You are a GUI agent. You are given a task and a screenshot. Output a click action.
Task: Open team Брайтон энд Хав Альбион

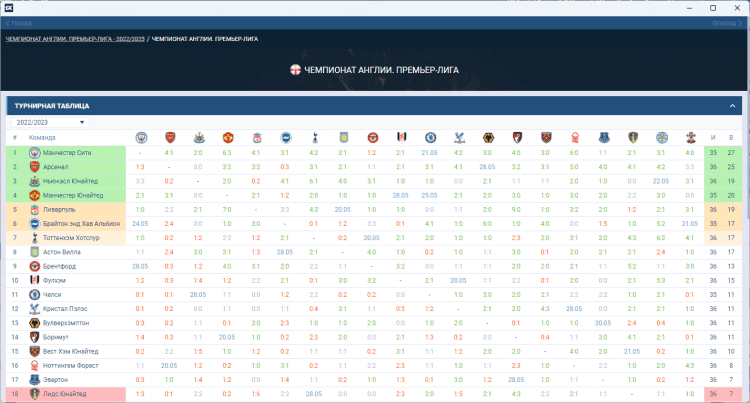pos(81,224)
